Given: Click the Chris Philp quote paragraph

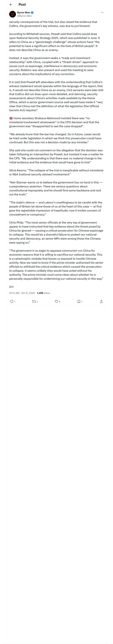Looking at the screenshot, I should pyautogui.click(x=56, y=232).
